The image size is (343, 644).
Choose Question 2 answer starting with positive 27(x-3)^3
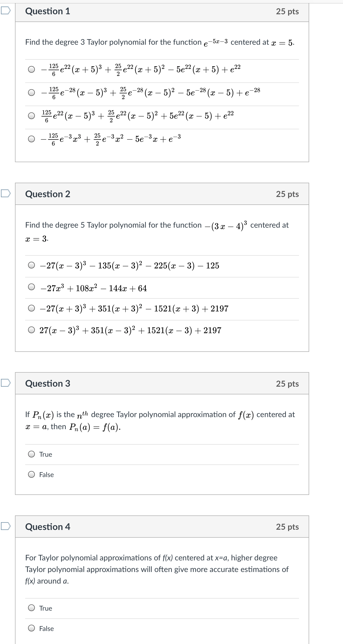(31, 330)
